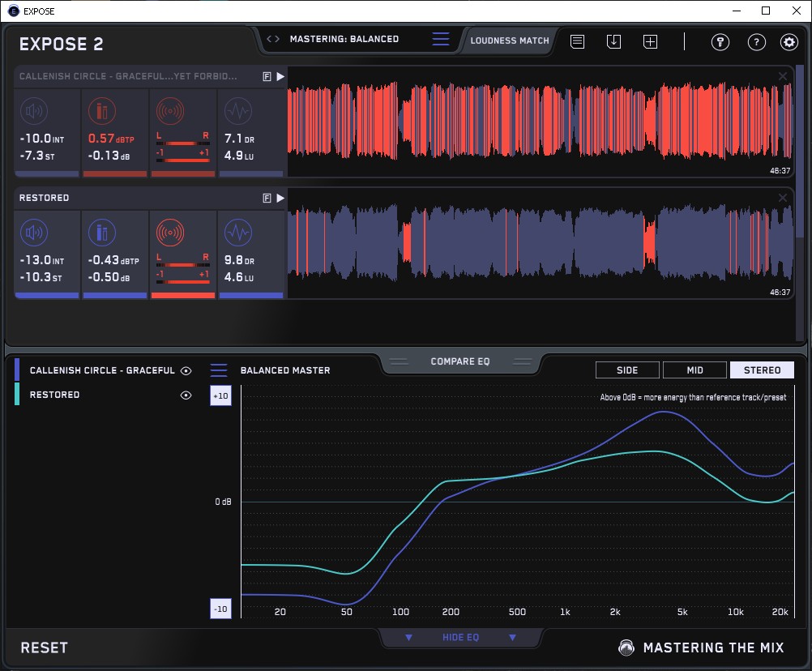Screen dimensions: 812x671
Task: Click loudness speaker icon on Callenish Circle track
Action: tap(33, 111)
